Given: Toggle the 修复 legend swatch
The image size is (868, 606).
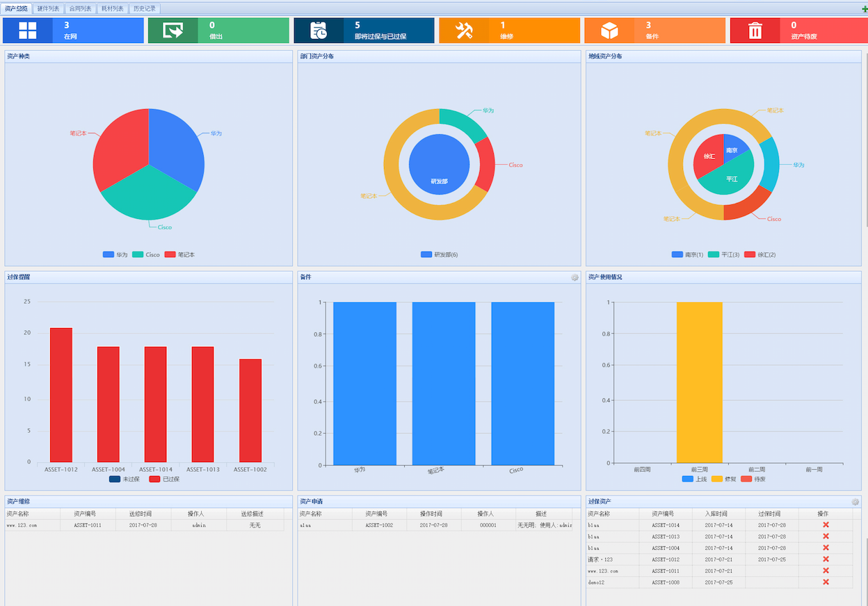Looking at the screenshot, I should click(717, 479).
